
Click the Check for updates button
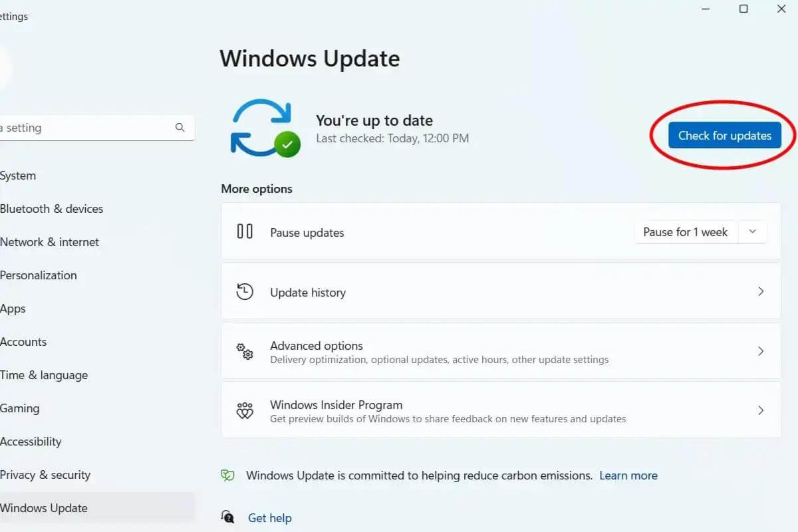click(724, 135)
